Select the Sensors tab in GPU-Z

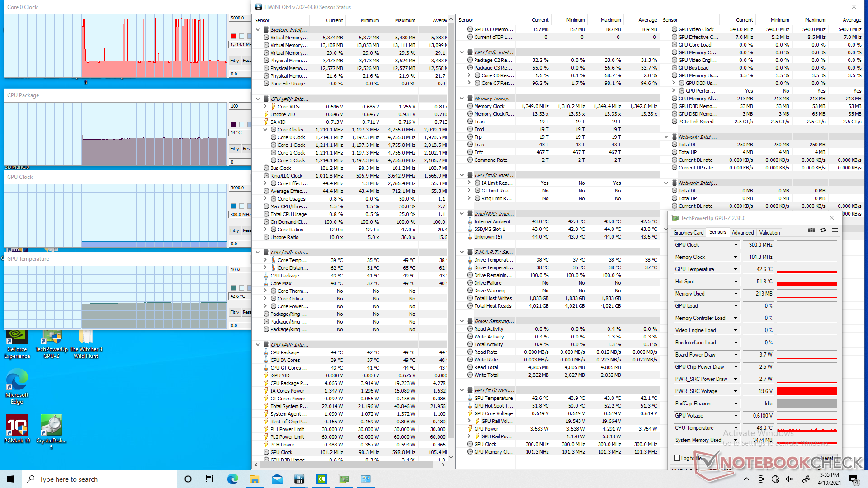(717, 232)
